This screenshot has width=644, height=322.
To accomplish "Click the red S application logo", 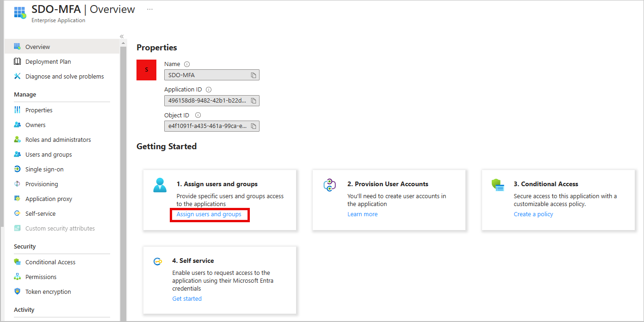I will point(147,70).
